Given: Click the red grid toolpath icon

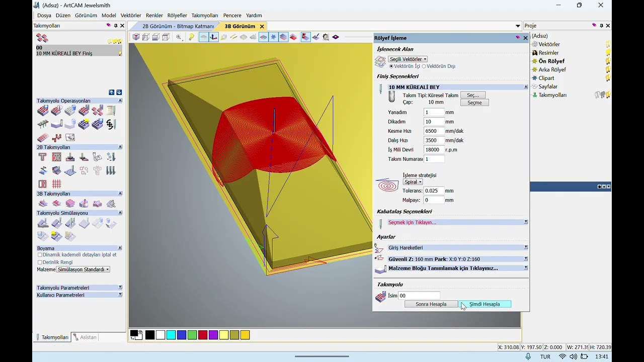Looking at the screenshot, I should (x=56, y=184).
